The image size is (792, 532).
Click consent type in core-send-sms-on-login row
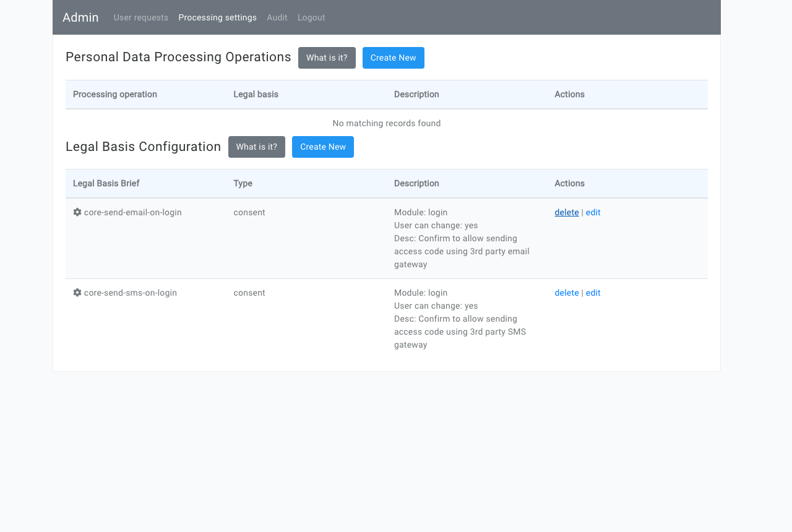(249, 293)
